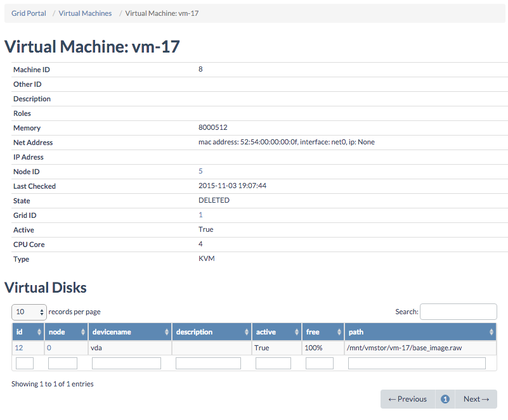Focus the Search input field

(x=458, y=312)
